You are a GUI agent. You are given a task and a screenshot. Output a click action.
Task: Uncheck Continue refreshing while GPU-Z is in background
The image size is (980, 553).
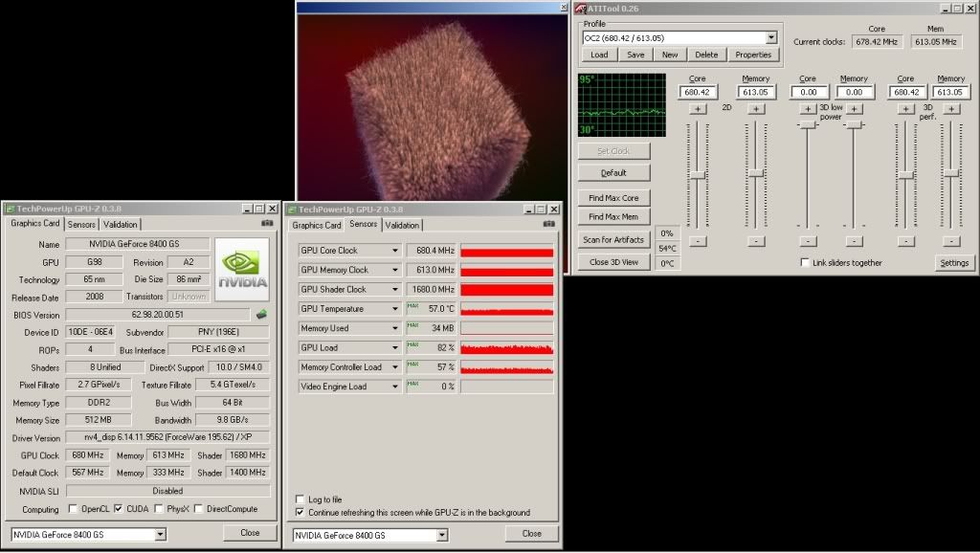tap(300, 512)
